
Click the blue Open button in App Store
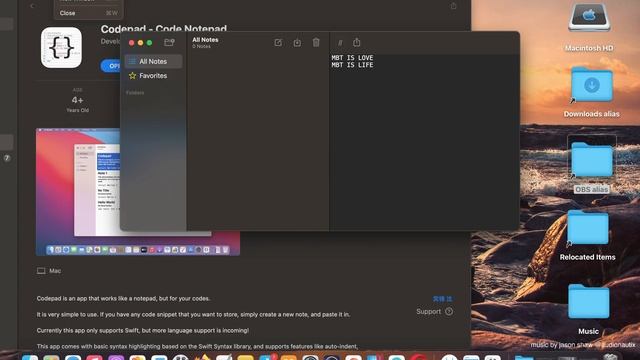coord(111,66)
